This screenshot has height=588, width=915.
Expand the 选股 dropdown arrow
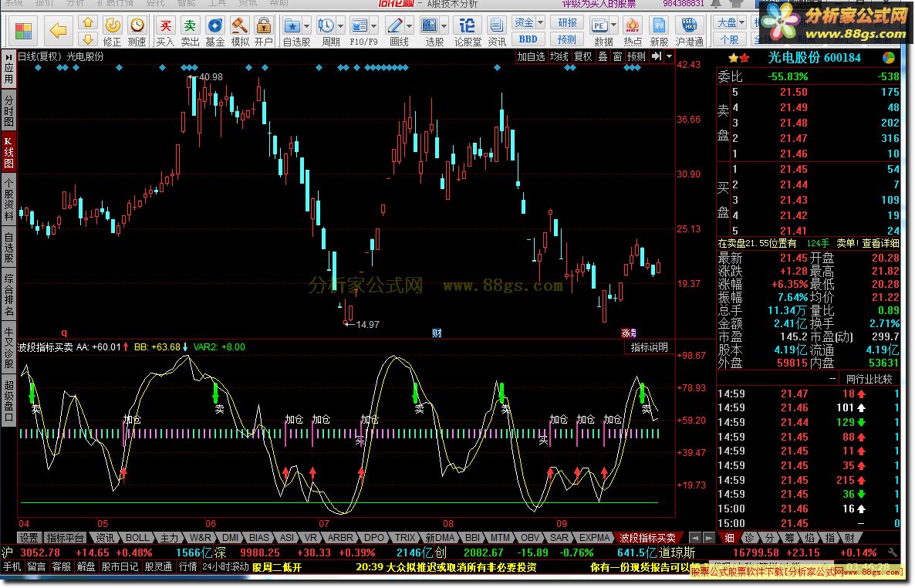tap(444, 25)
